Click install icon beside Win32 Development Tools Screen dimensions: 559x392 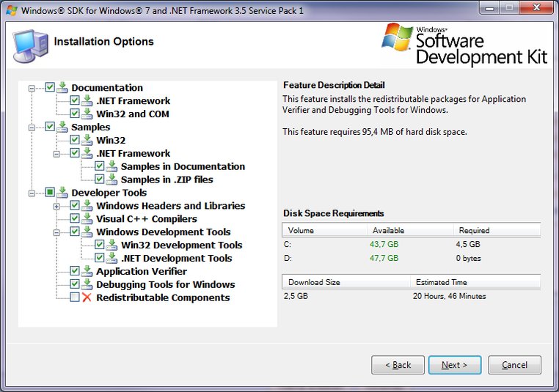(112, 245)
